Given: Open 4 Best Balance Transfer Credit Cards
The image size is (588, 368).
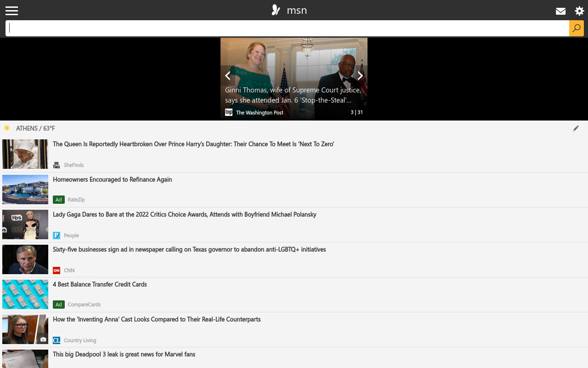Looking at the screenshot, I should pos(100,284).
